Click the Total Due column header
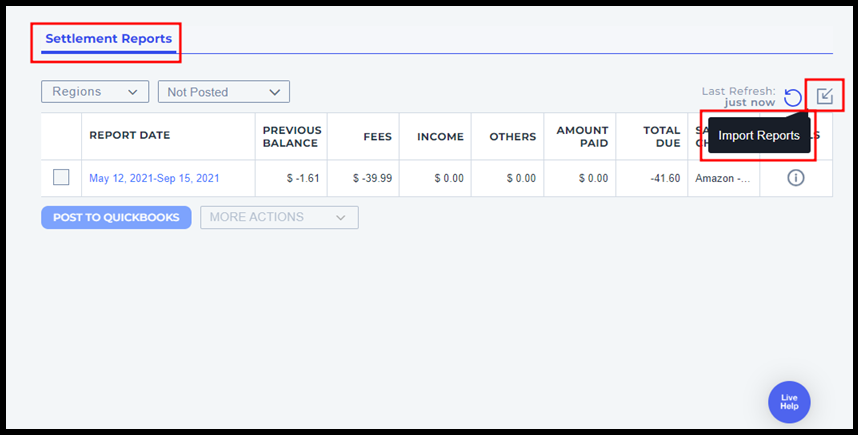858x435 pixels. (x=661, y=136)
